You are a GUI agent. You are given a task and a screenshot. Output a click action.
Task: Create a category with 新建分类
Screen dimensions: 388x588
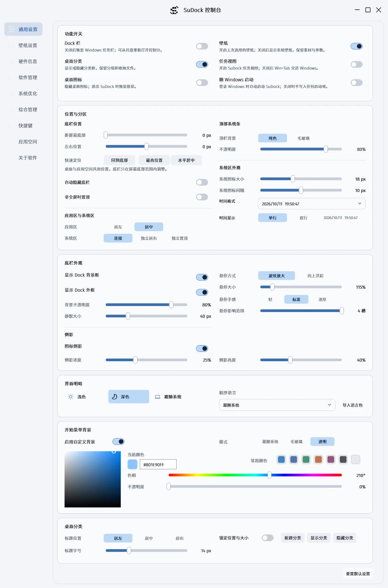tap(293, 538)
